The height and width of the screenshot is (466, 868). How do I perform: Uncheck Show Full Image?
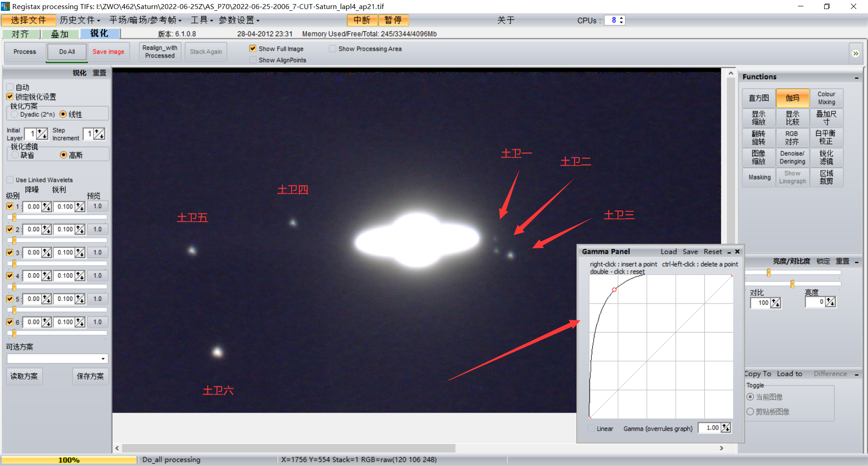pyautogui.click(x=253, y=48)
